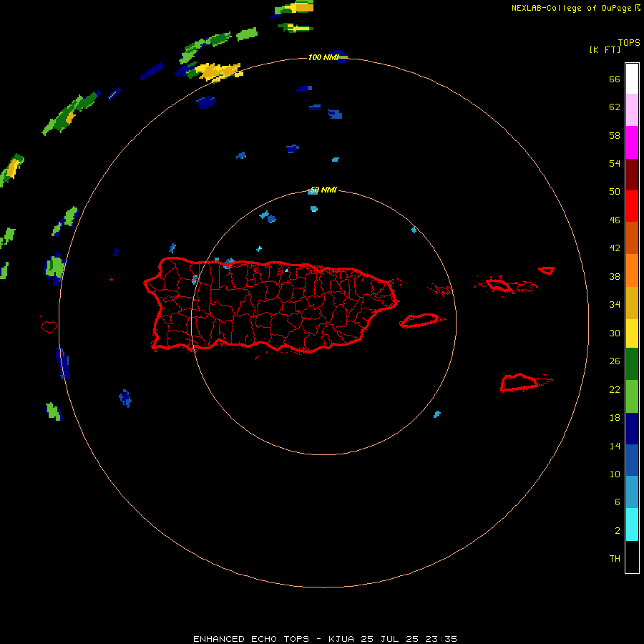
Task: Click the white swatch in the tops legend
Action: click(x=632, y=79)
